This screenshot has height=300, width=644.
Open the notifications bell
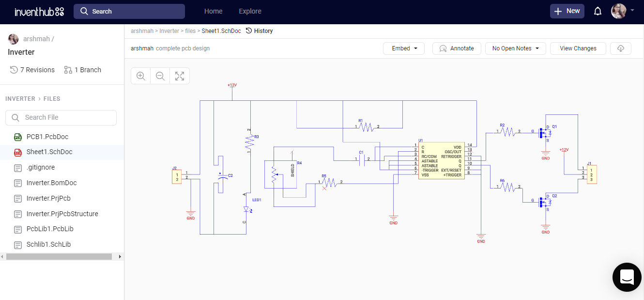point(598,11)
